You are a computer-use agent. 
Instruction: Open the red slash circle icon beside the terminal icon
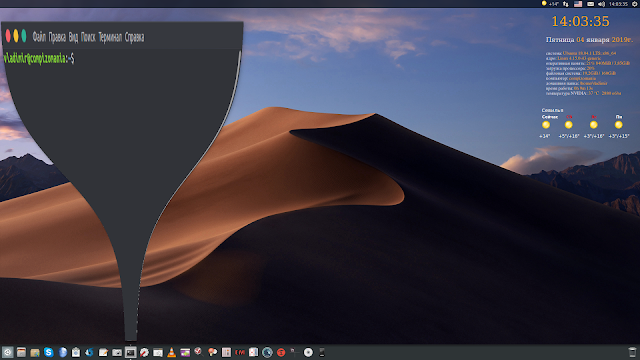click(144, 352)
